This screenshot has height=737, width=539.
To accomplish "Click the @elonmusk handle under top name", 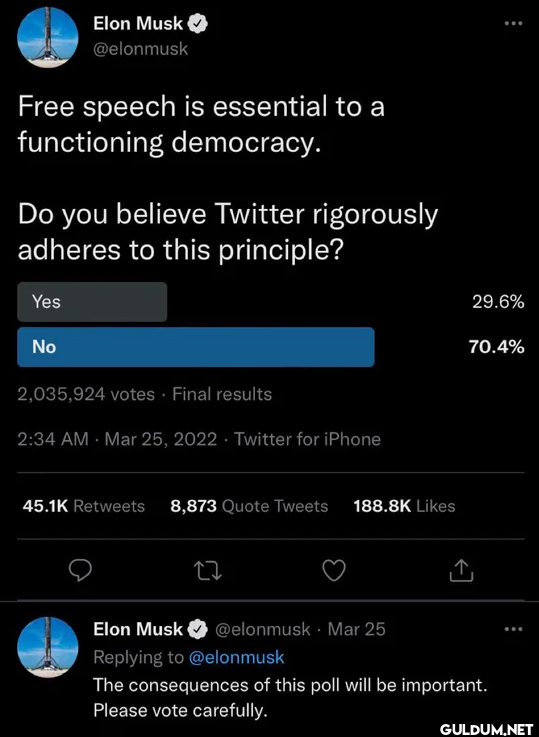I will click(141, 49).
